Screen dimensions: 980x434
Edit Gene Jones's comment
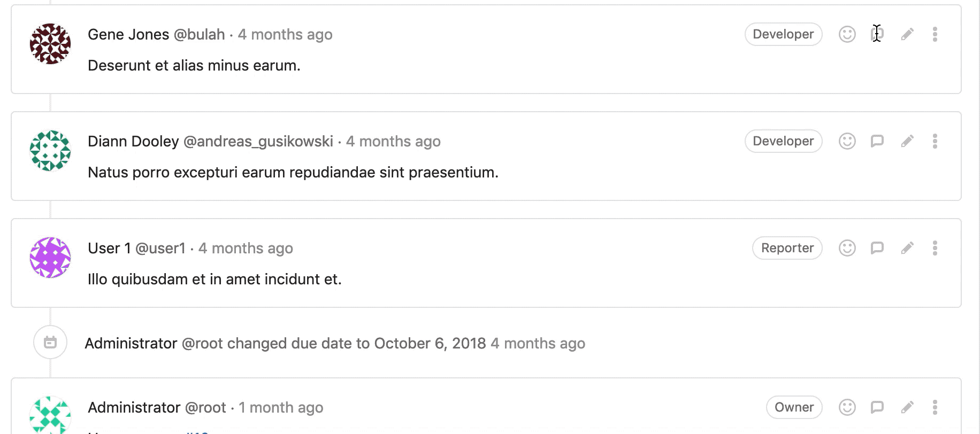pos(907,34)
